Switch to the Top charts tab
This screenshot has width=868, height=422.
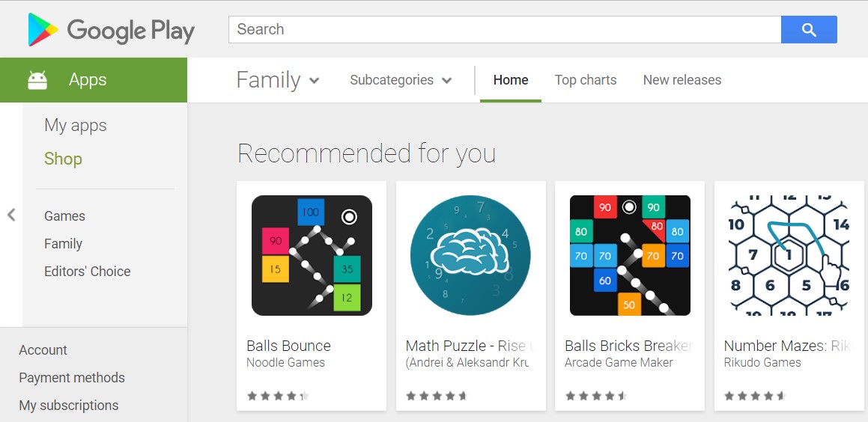click(x=586, y=80)
